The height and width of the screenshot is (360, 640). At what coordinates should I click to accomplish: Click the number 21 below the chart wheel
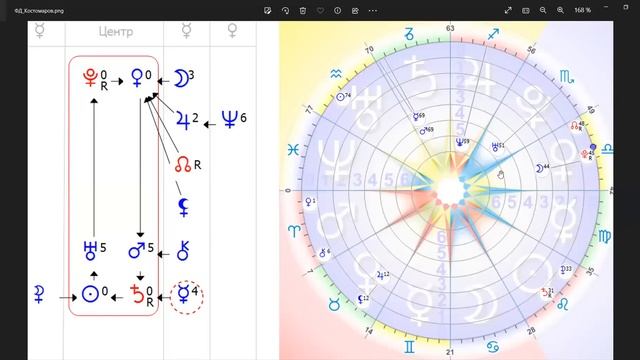coord(450,352)
